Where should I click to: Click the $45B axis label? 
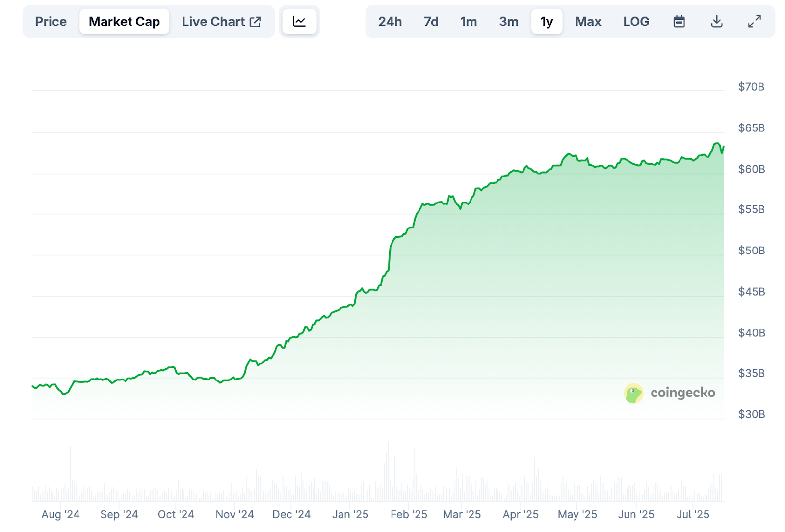pyautogui.click(x=751, y=292)
